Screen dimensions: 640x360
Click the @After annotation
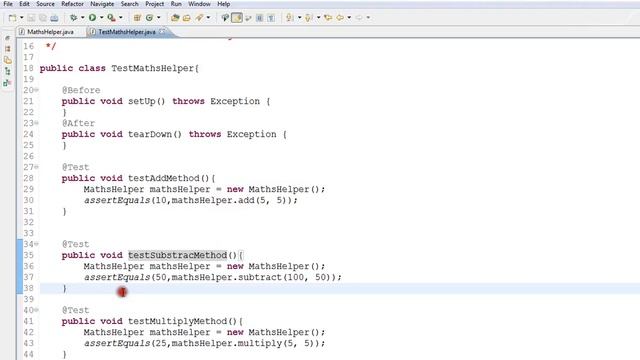pyautogui.click(x=78, y=123)
